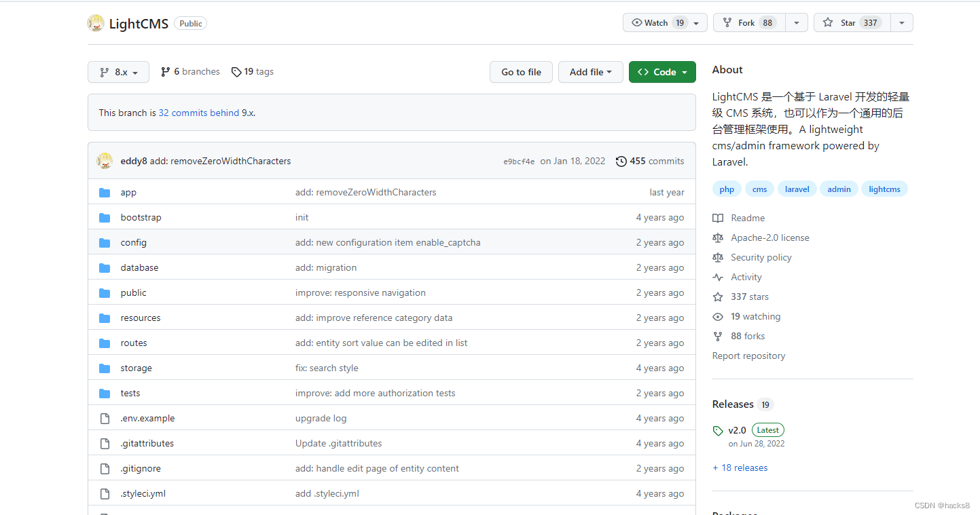
Task: Click the resources folder icon
Action: (105, 318)
